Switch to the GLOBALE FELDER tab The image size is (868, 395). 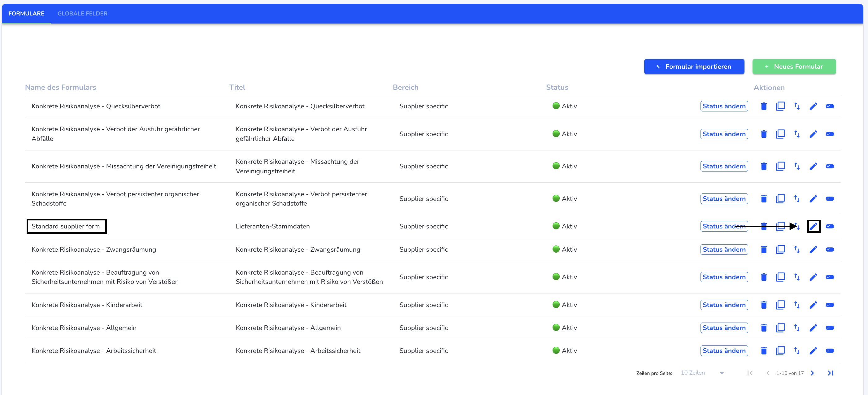tap(83, 14)
